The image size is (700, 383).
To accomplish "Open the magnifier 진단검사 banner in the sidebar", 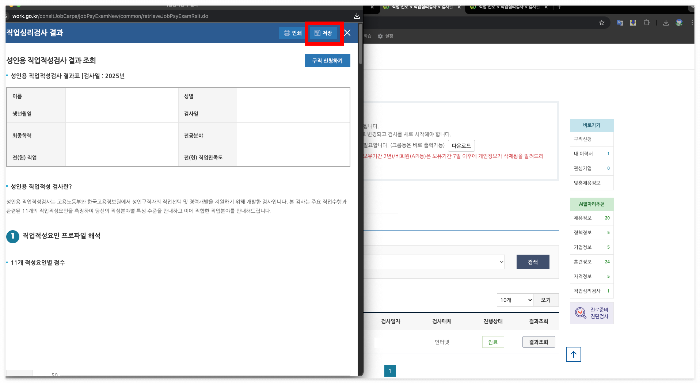I will [592, 312].
